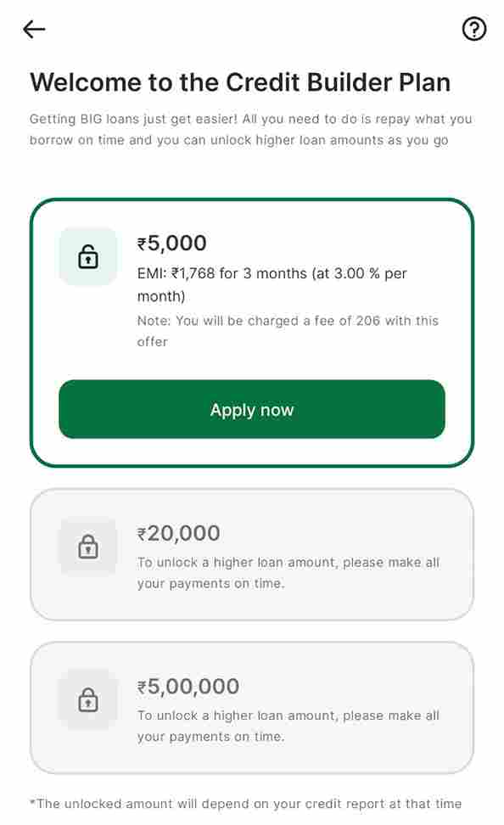The image size is (504, 825).
Task: Click the 'borrow on time' subtitle line
Action: 238,141
